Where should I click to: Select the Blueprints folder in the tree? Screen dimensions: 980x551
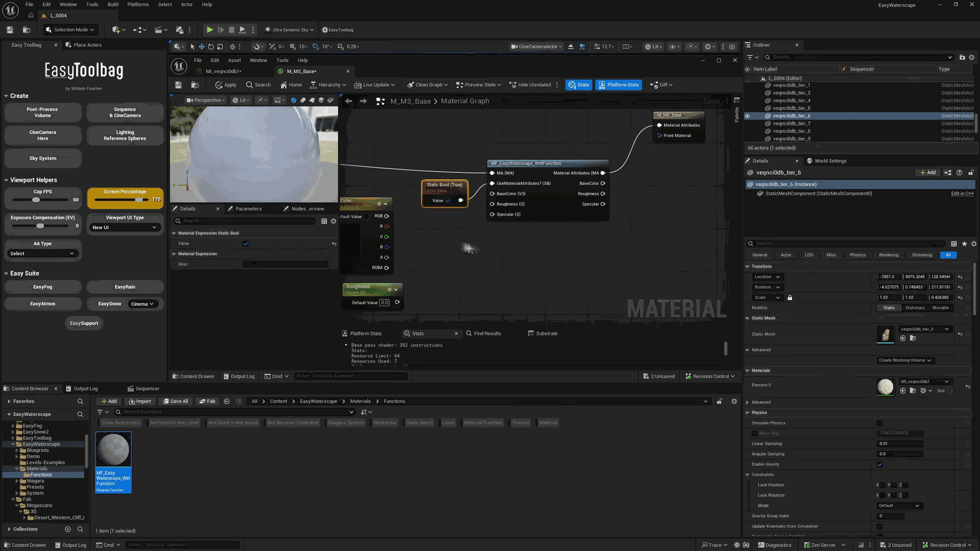[x=37, y=451]
